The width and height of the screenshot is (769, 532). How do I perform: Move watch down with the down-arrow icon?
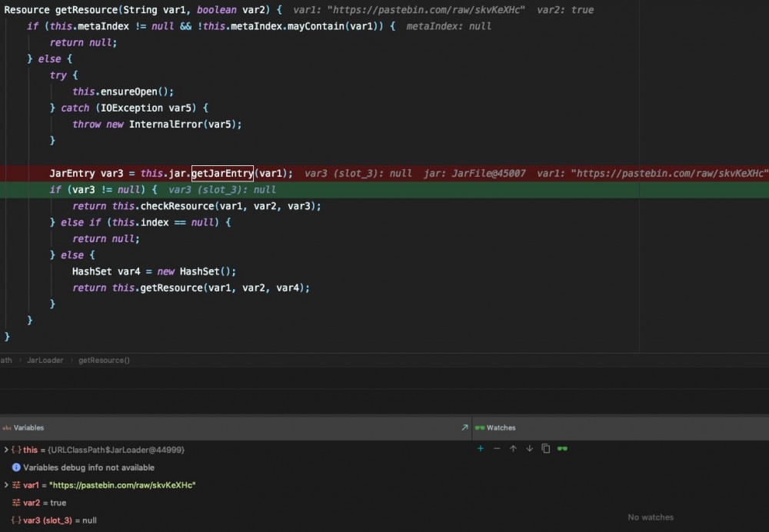tap(530, 448)
